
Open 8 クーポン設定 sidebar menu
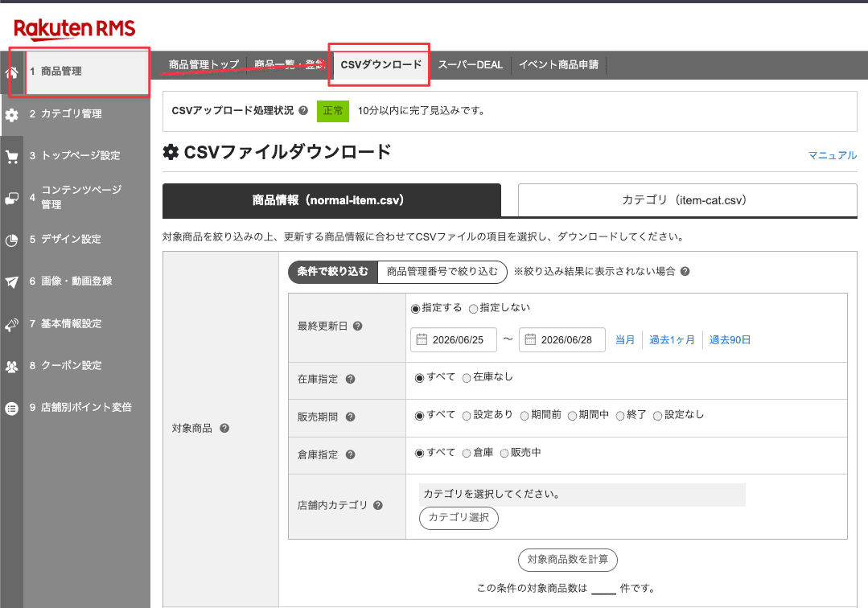pos(87,366)
